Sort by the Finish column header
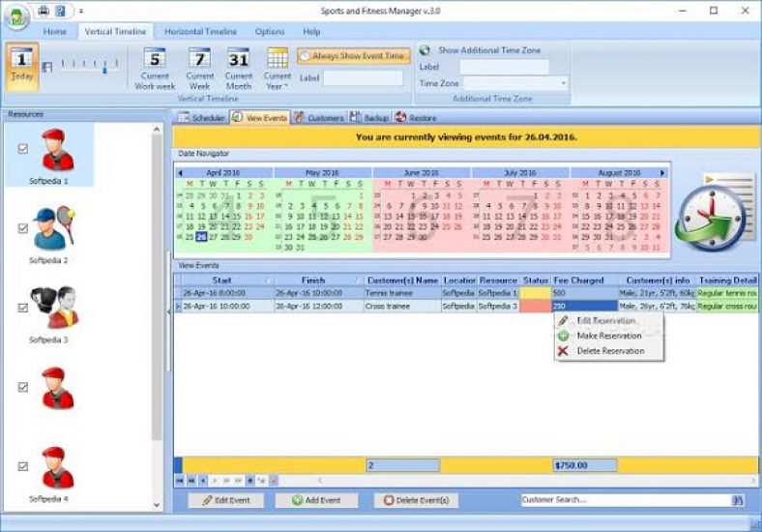Screen dimensions: 762x532 point(318,281)
